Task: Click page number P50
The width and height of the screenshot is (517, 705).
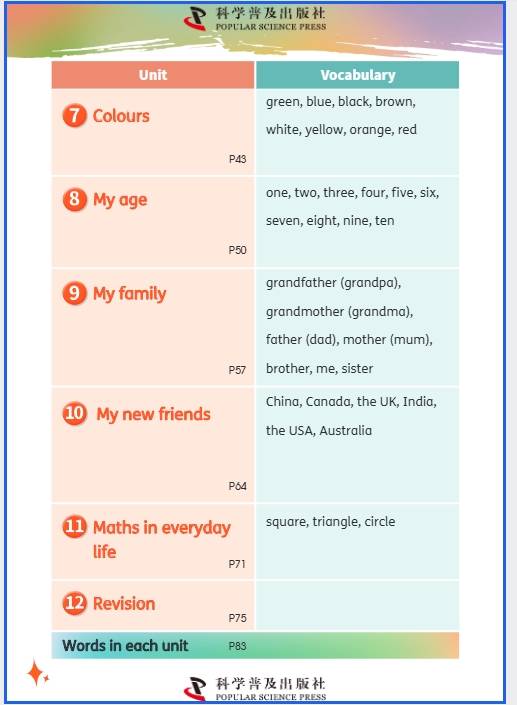Action: [x=237, y=250]
